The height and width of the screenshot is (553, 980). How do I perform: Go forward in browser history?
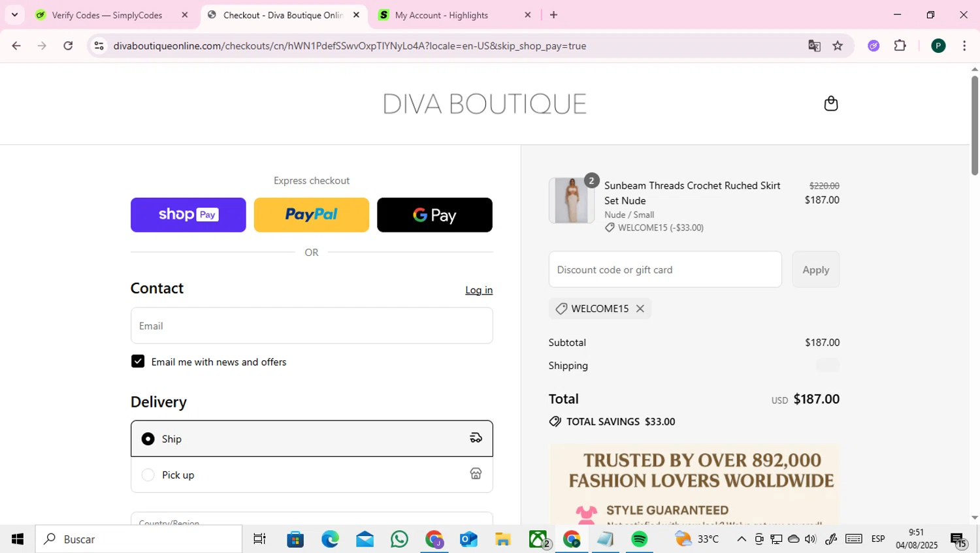[x=42, y=46]
